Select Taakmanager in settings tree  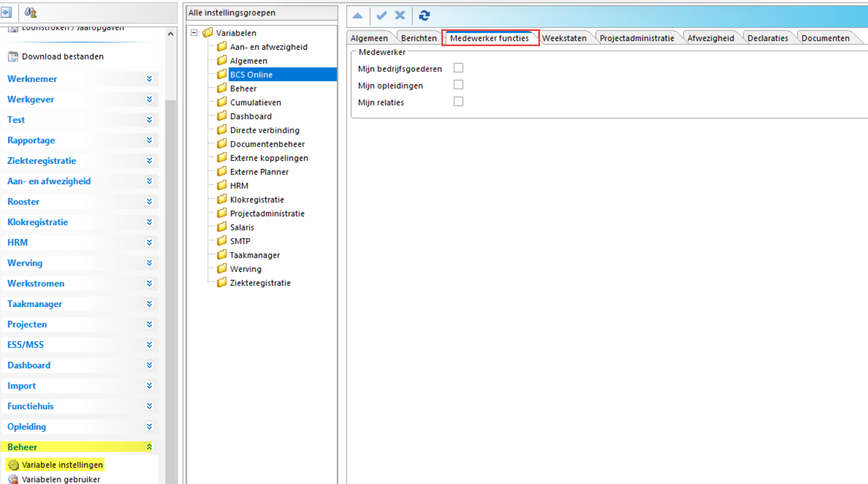pyautogui.click(x=255, y=255)
